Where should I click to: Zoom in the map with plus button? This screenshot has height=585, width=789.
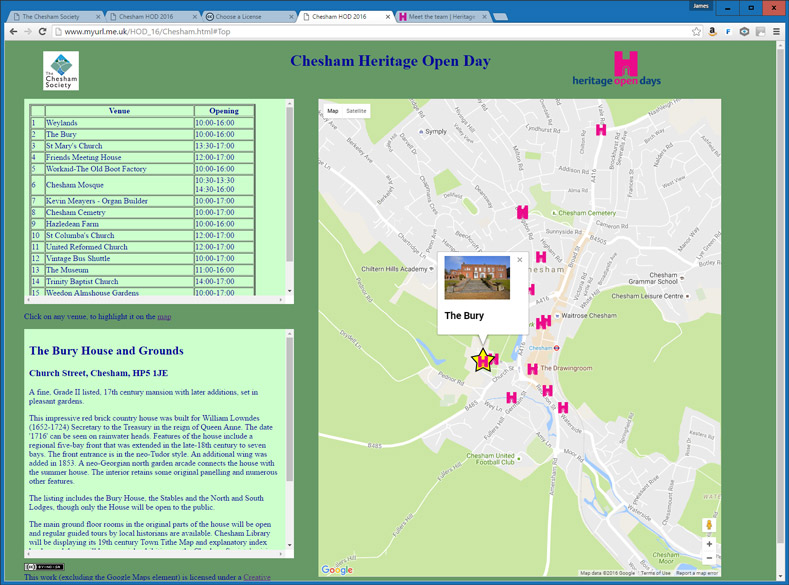tap(709, 544)
